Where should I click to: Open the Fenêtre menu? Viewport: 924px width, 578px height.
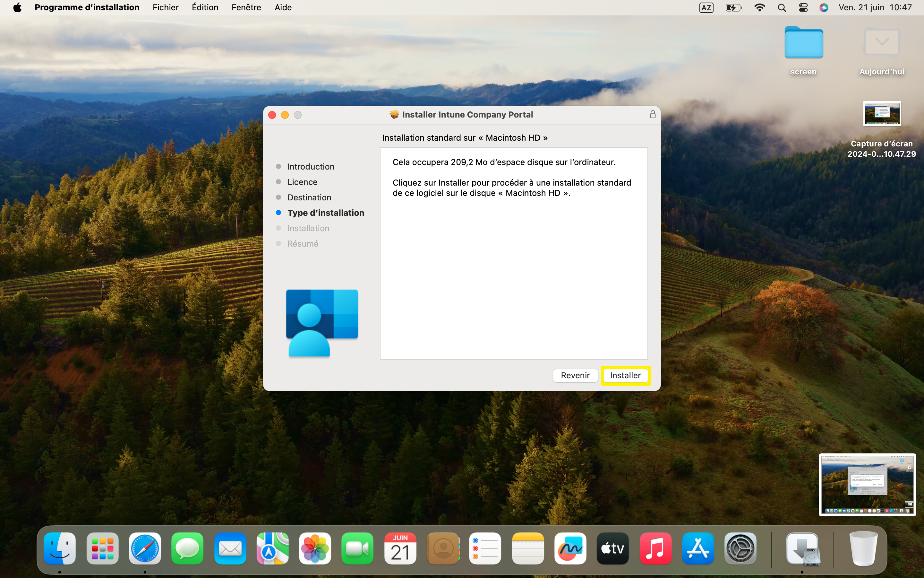[246, 7]
